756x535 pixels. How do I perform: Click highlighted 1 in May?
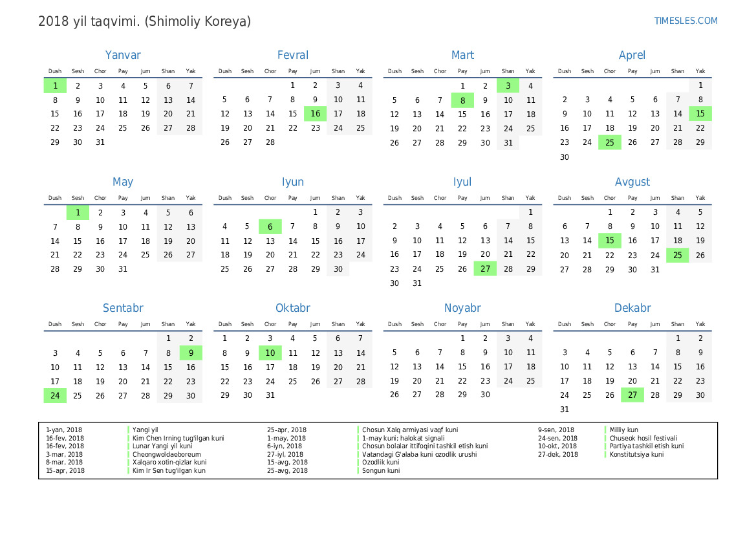[78, 213]
